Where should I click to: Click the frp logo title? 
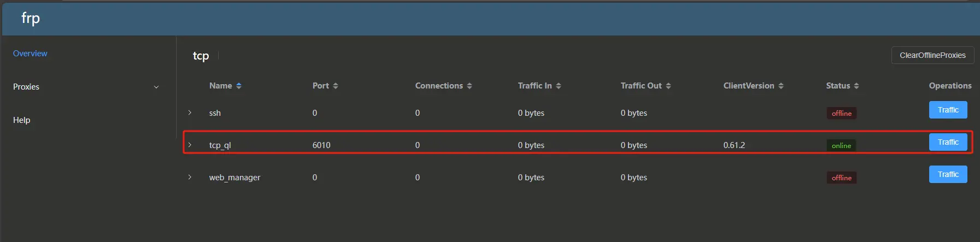pyautogui.click(x=31, y=19)
